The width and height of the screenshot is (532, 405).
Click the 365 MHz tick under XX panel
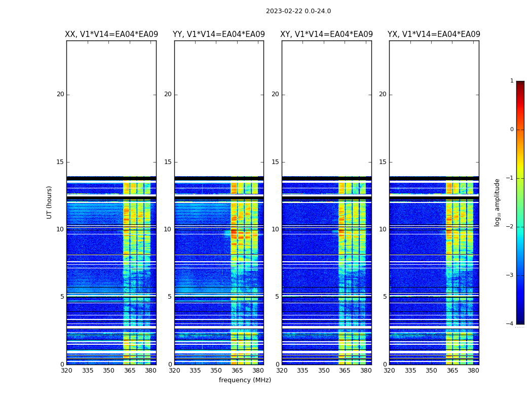pyautogui.click(x=130, y=371)
